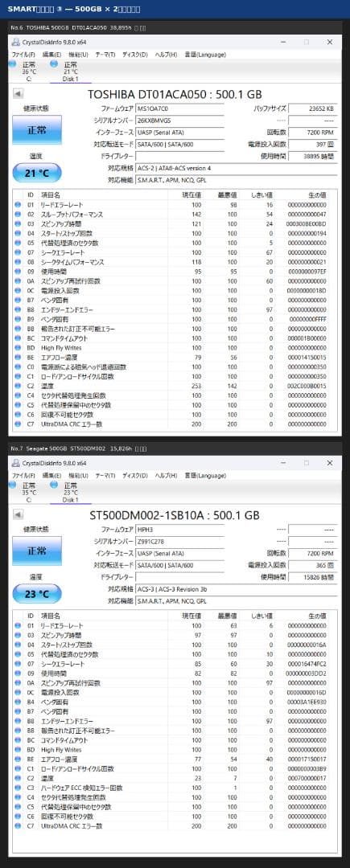Click the 現在値 column header in TOSHIBA list

(x=191, y=194)
